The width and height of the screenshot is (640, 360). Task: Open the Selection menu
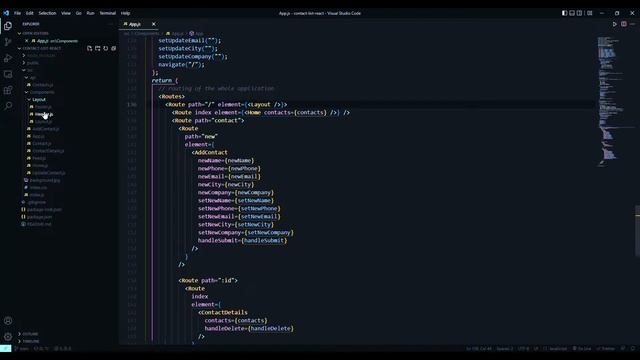[47, 13]
